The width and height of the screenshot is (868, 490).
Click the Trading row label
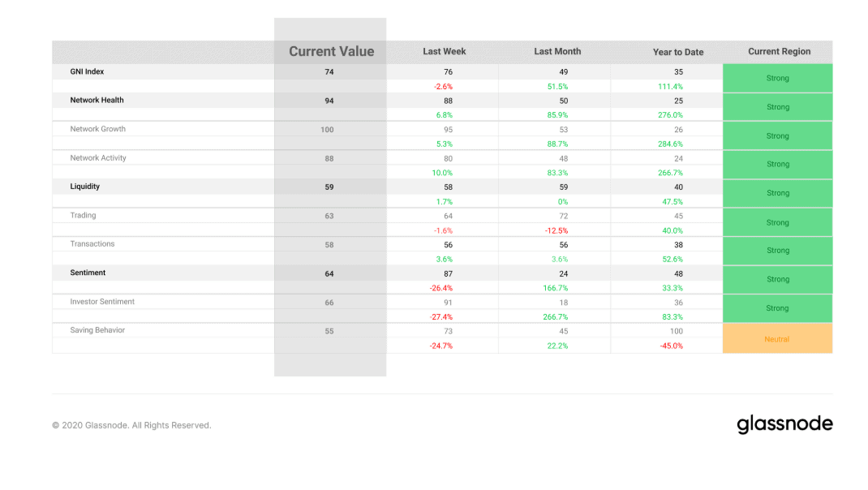(83, 216)
